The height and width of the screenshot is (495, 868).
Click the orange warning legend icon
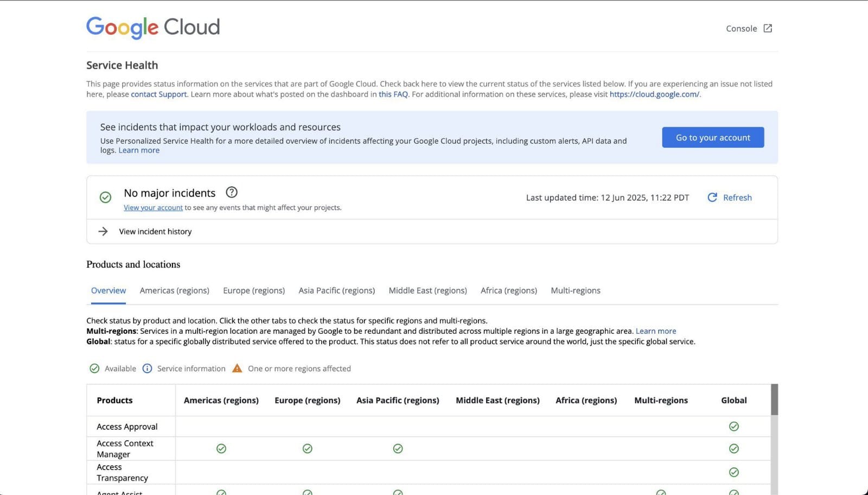click(x=237, y=369)
